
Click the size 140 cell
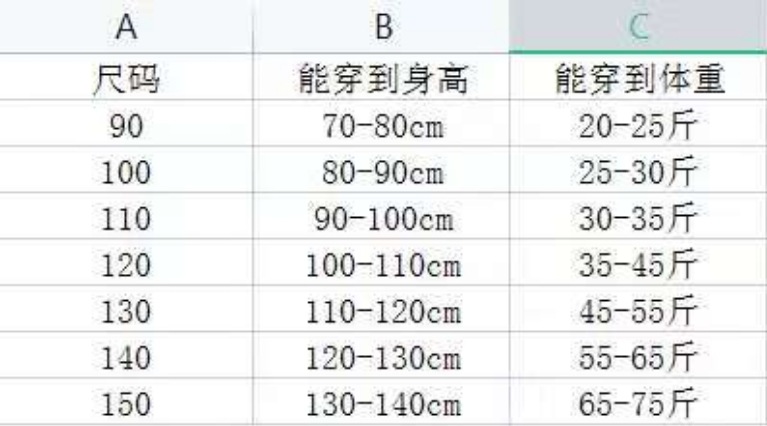pos(127,357)
